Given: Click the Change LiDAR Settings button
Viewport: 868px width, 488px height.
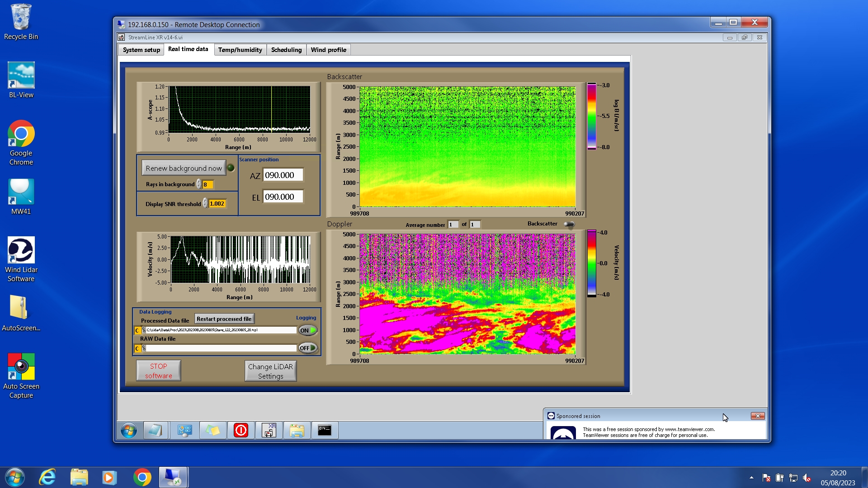Looking at the screenshot, I should (x=270, y=371).
